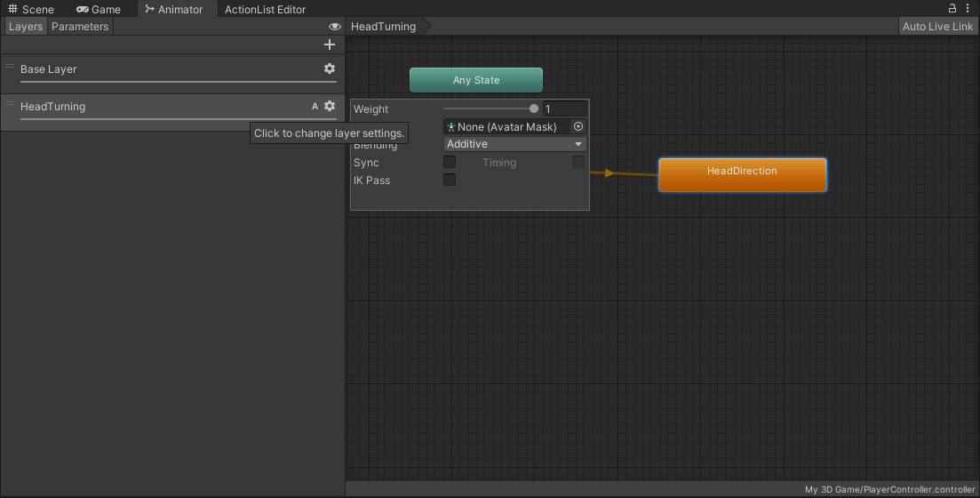
Task: Toggle the Auto Live Link button
Action: (937, 27)
